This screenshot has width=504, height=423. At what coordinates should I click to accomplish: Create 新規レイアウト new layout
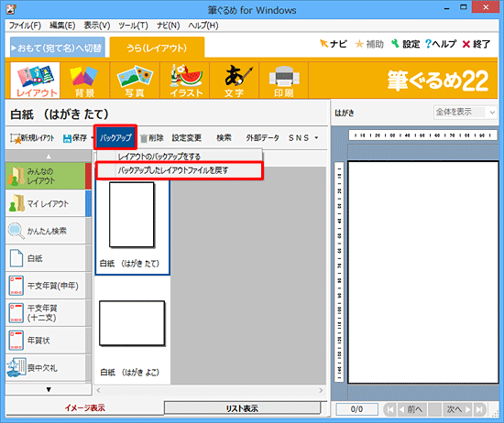(32, 138)
